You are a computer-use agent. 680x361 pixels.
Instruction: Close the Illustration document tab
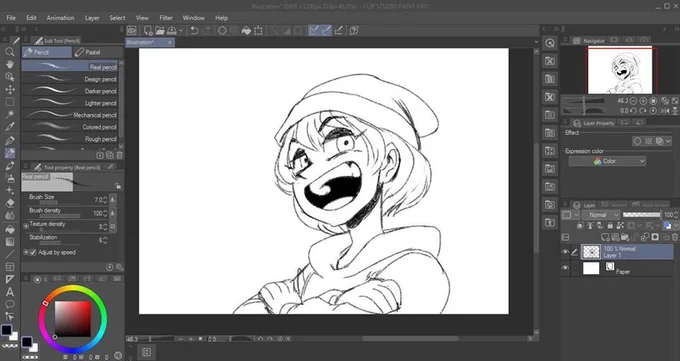pos(170,42)
